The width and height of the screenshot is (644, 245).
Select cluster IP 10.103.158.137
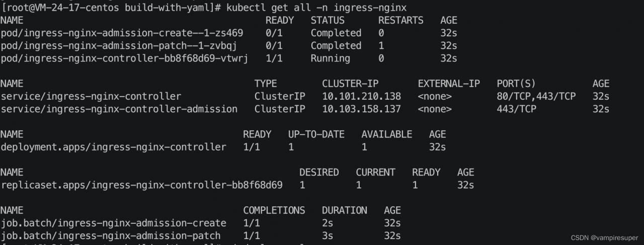[361, 109]
